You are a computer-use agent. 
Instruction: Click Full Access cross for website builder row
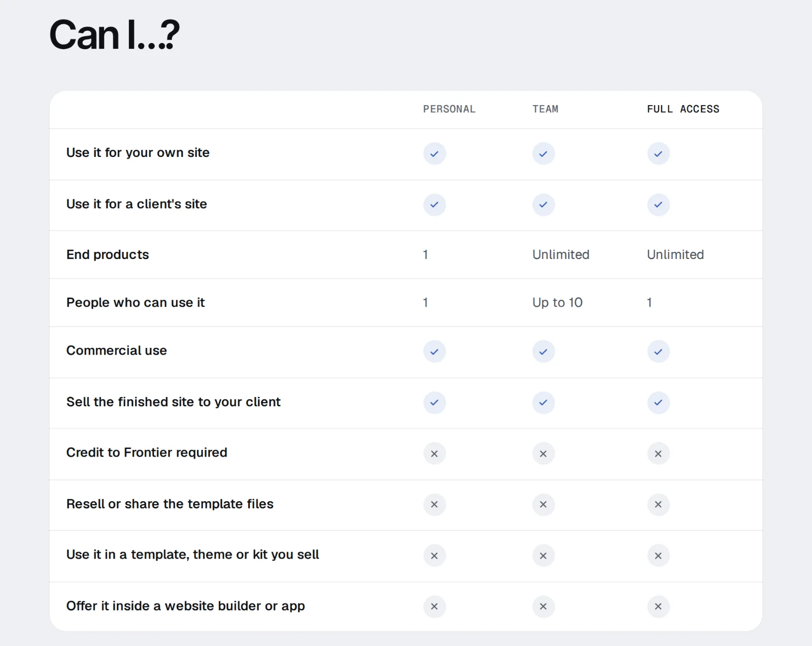click(x=658, y=606)
